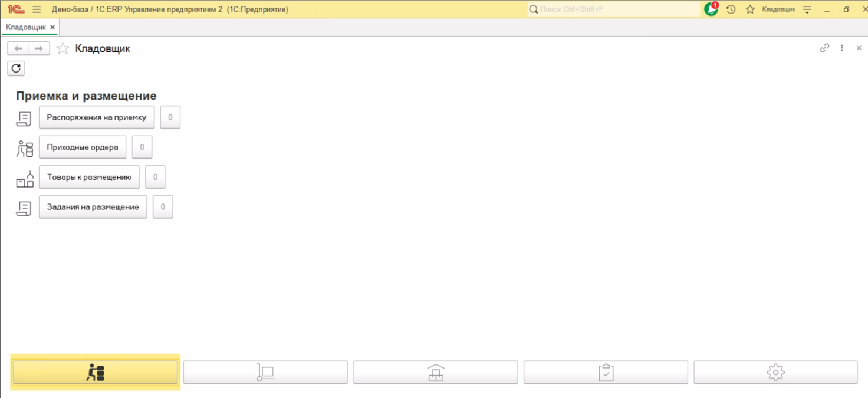
Task: Open the three-dot more actions menu
Action: pos(842,48)
